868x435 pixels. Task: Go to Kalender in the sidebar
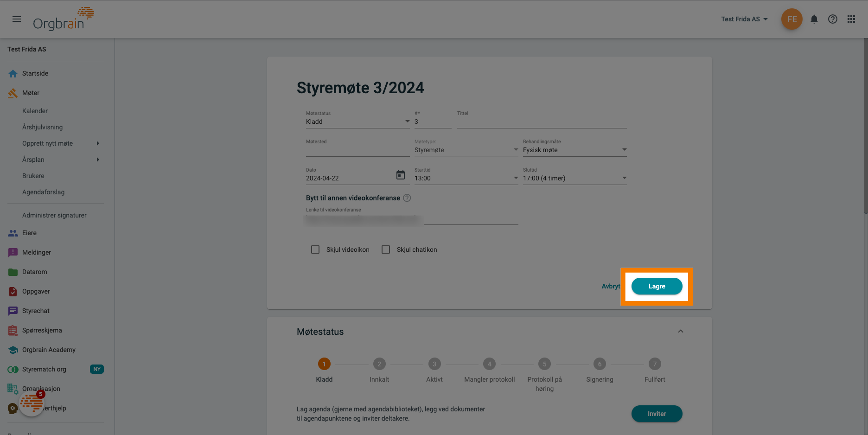coord(35,111)
